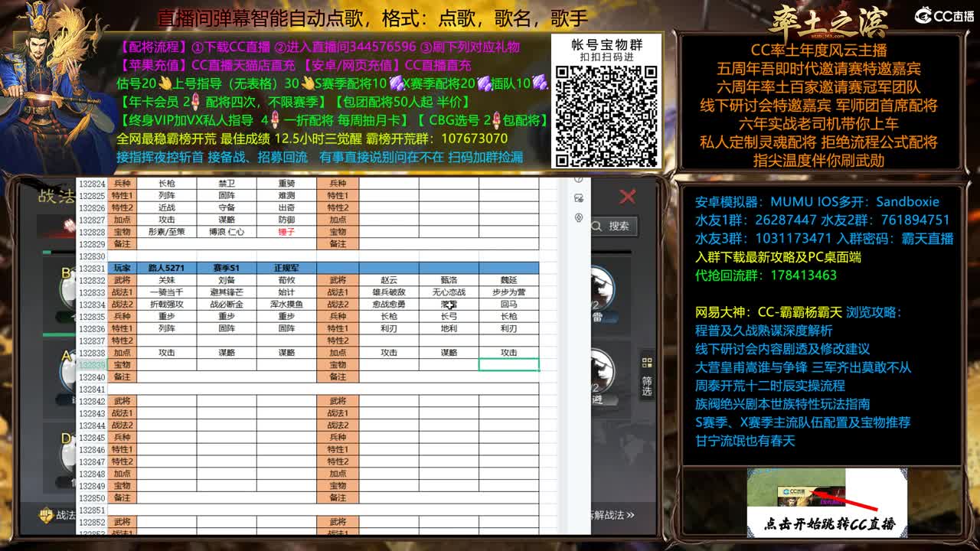Open article 族阀绝兴剧本世族特性玩法指南
Viewport: 980px width, 551px height.
click(x=782, y=404)
